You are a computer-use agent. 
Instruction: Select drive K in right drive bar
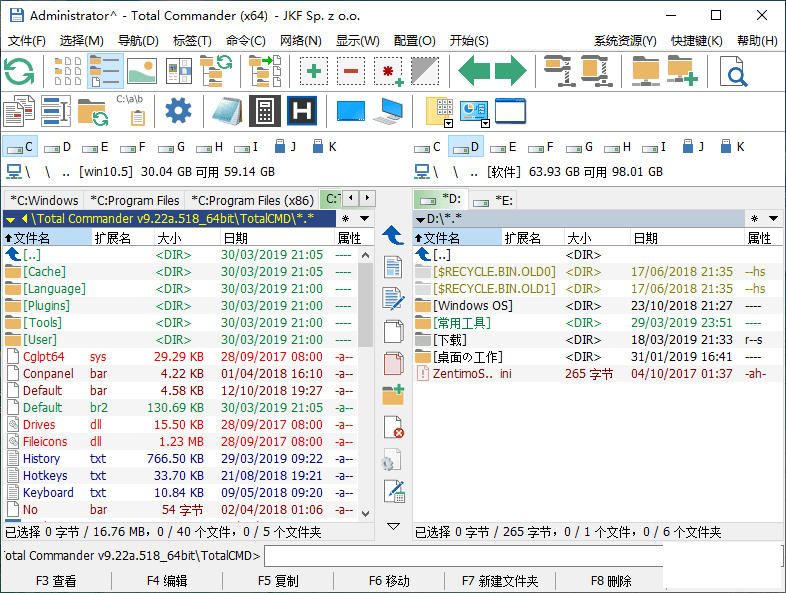[x=732, y=147]
